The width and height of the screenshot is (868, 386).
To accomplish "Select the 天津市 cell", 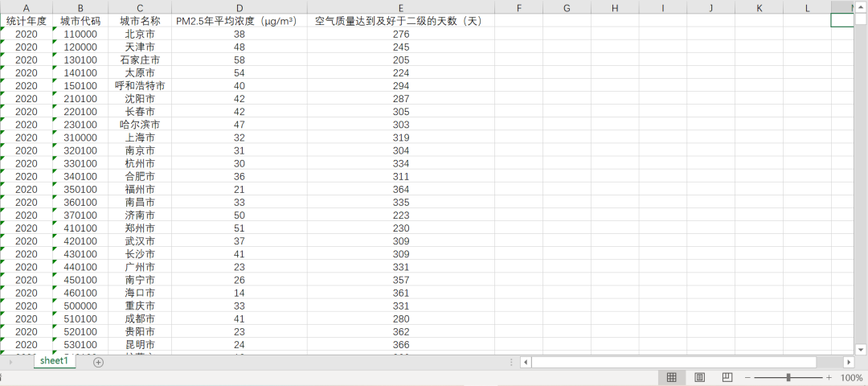I will coord(140,47).
